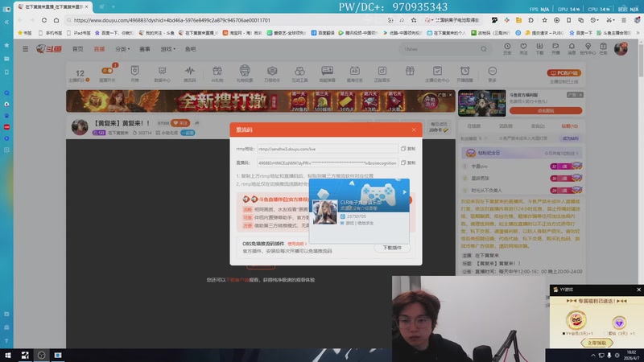Click the 百度翻译 bookmark

(x=324, y=32)
